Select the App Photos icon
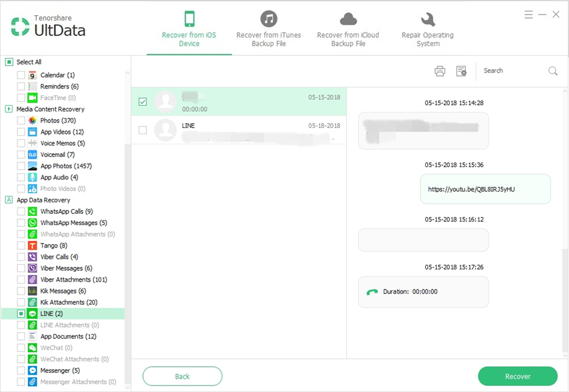The height and width of the screenshot is (392, 569). coord(33,166)
